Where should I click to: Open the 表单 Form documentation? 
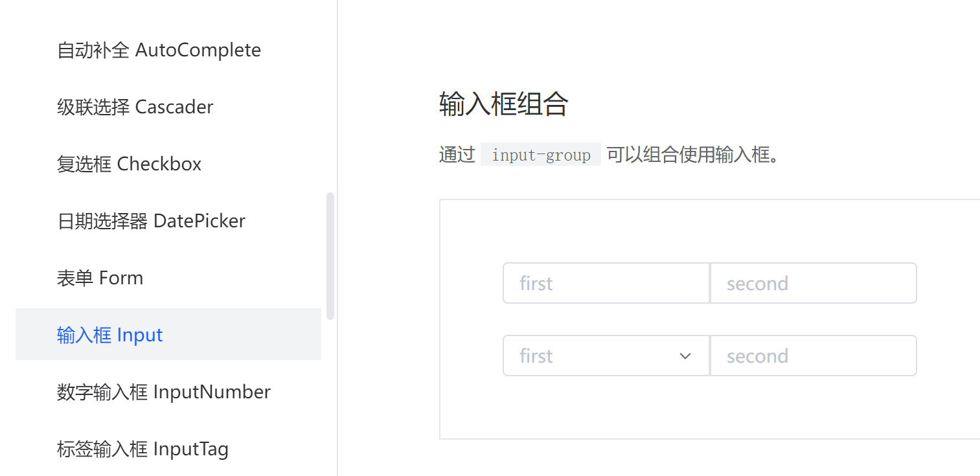[100, 278]
